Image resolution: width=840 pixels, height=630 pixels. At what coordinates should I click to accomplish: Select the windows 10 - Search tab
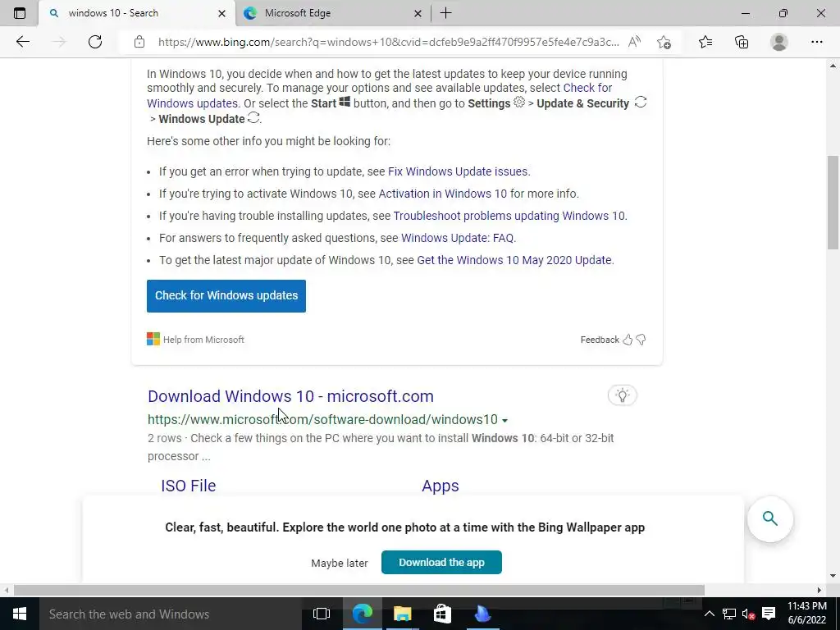(x=137, y=13)
